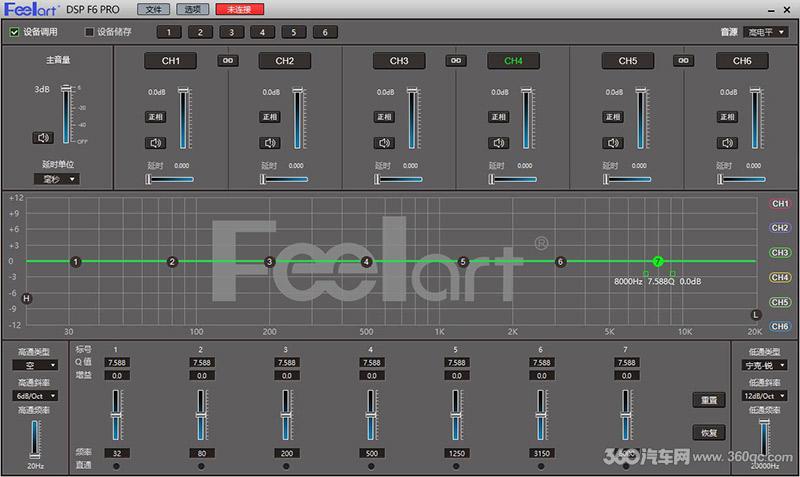The height and width of the screenshot is (477, 800).
Task: Load preset number 4
Action: click(x=262, y=32)
